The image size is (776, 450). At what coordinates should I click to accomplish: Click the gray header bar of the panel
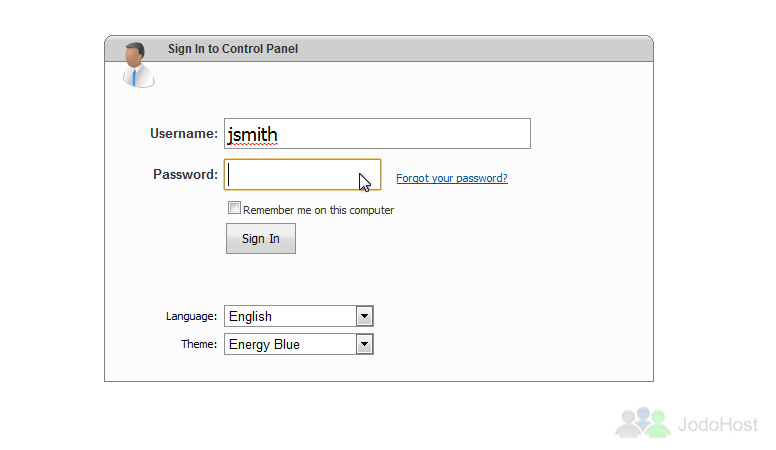tap(379, 49)
